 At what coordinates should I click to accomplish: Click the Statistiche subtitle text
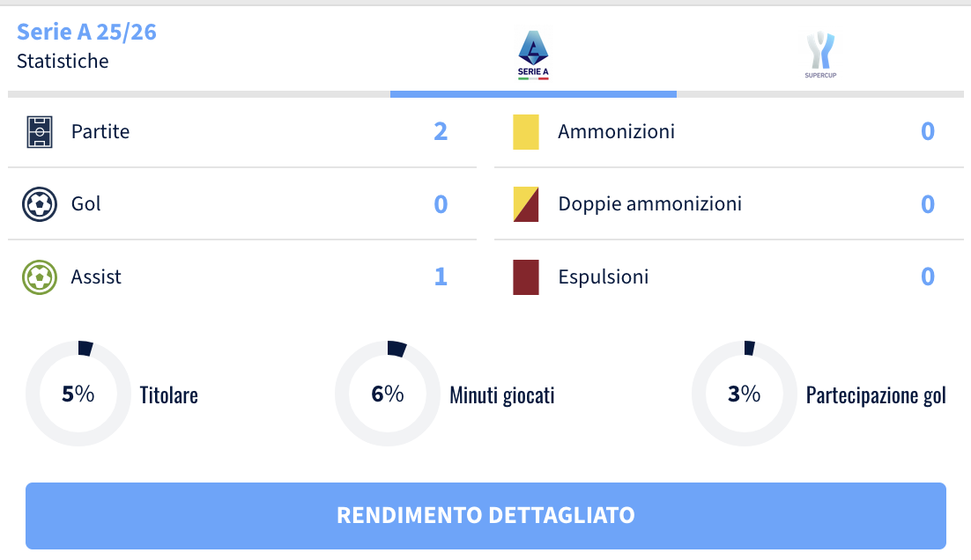point(63,62)
